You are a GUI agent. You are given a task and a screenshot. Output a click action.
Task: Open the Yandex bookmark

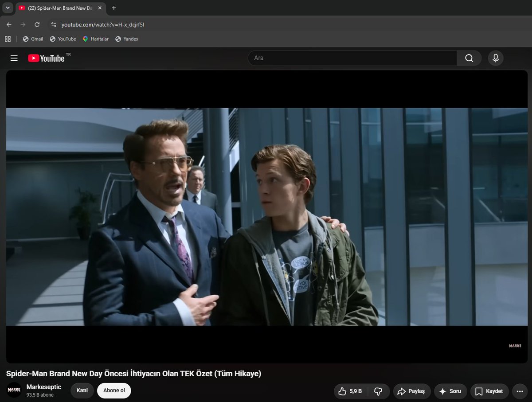click(x=127, y=39)
